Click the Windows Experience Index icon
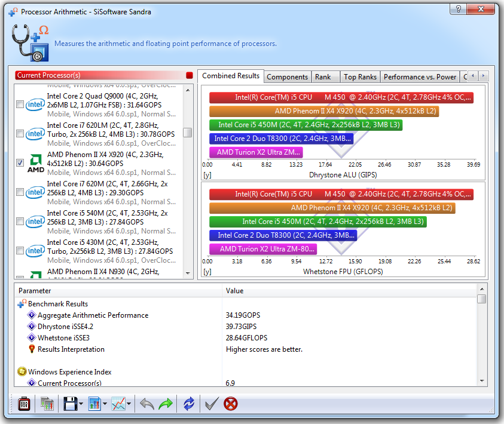The height and width of the screenshot is (424, 504). [x=22, y=371]
